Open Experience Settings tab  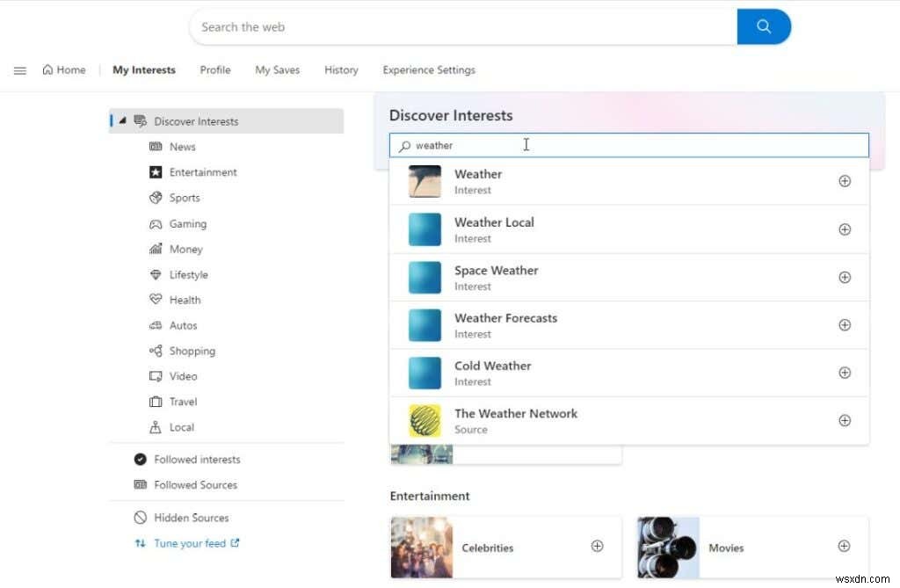[429, 70]
